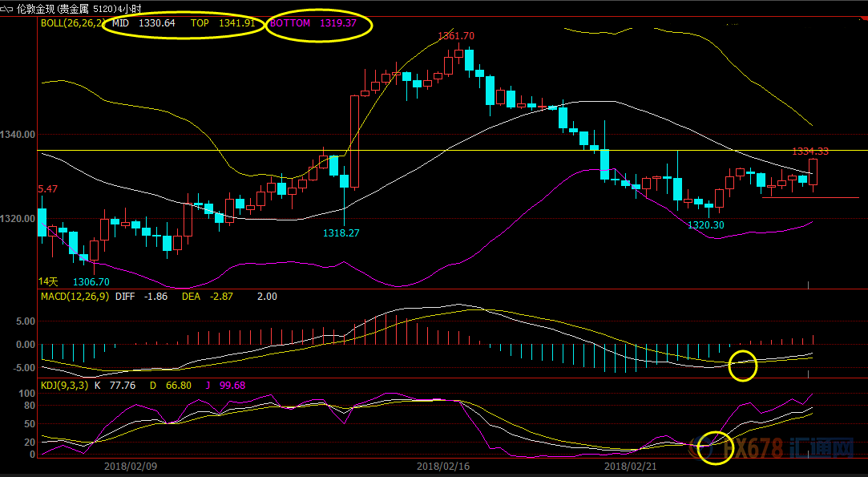Click the K 77.76 value
The image size is (868, 477).
[115, 385]
